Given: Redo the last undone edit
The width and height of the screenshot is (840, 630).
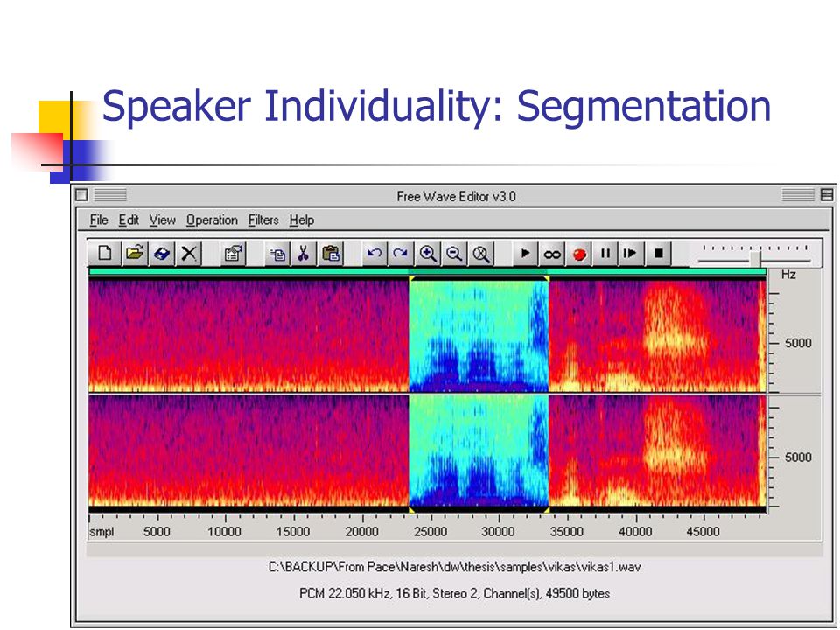Looking at the screenshot, I should (400, 253).
